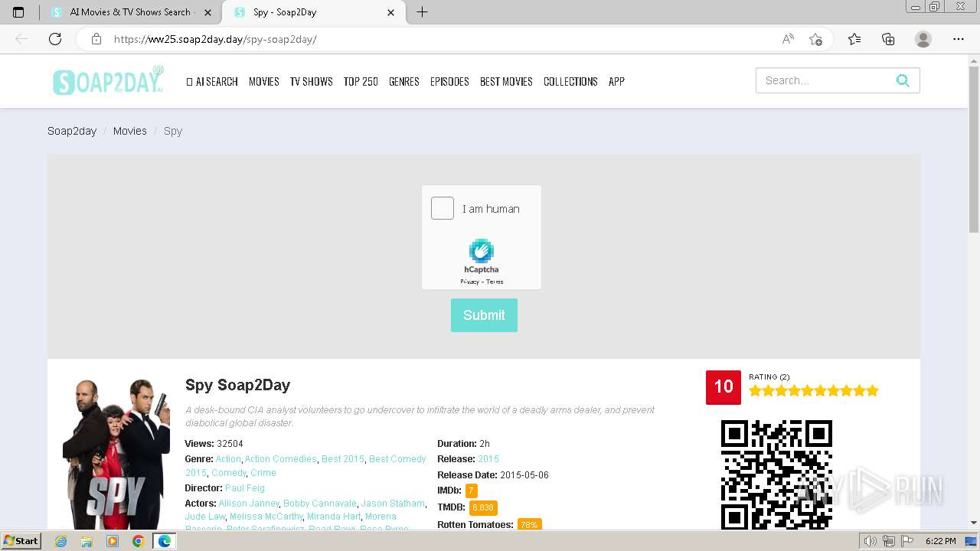Image resolution: width=980 pixels, height=551 pixels.
Task: Open the MOVIES menu item
Action: coord(264,81)
